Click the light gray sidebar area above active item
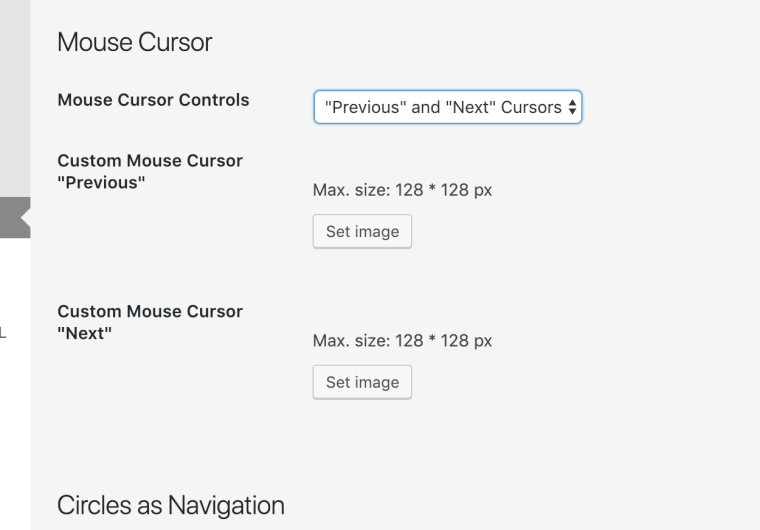Image resolution: width=760 pixels, height=530 pixels. (x=14, y=100)
